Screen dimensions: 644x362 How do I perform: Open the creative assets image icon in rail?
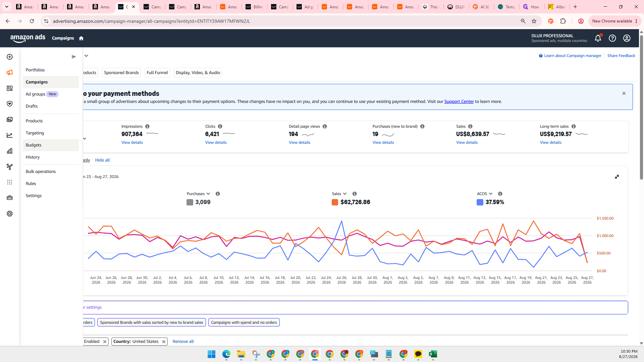tap(10, 120)
